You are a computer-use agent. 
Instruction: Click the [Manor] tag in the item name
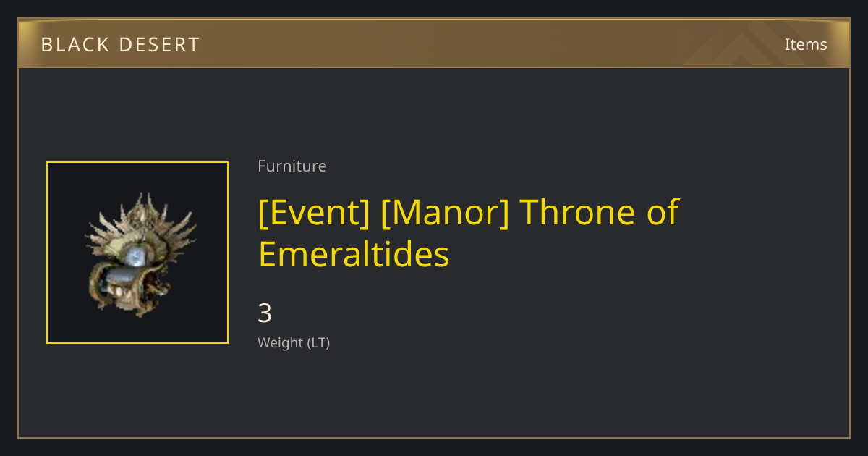(x=445, y=212)
